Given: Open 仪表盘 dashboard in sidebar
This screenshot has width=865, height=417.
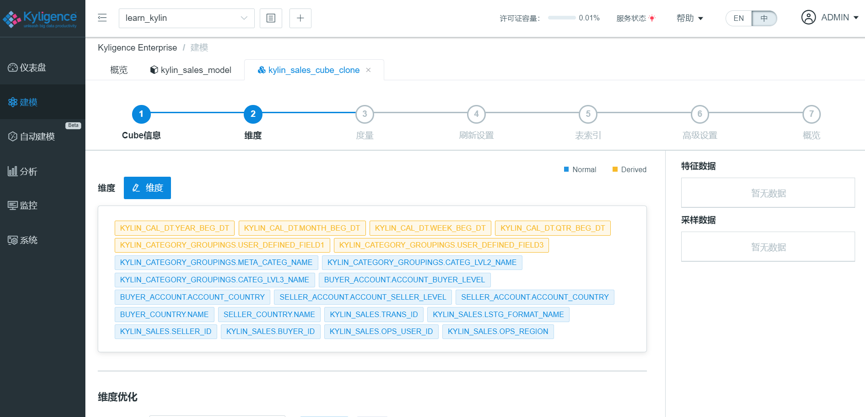Looking at the screenshot, I should click(x=33, y=68).
